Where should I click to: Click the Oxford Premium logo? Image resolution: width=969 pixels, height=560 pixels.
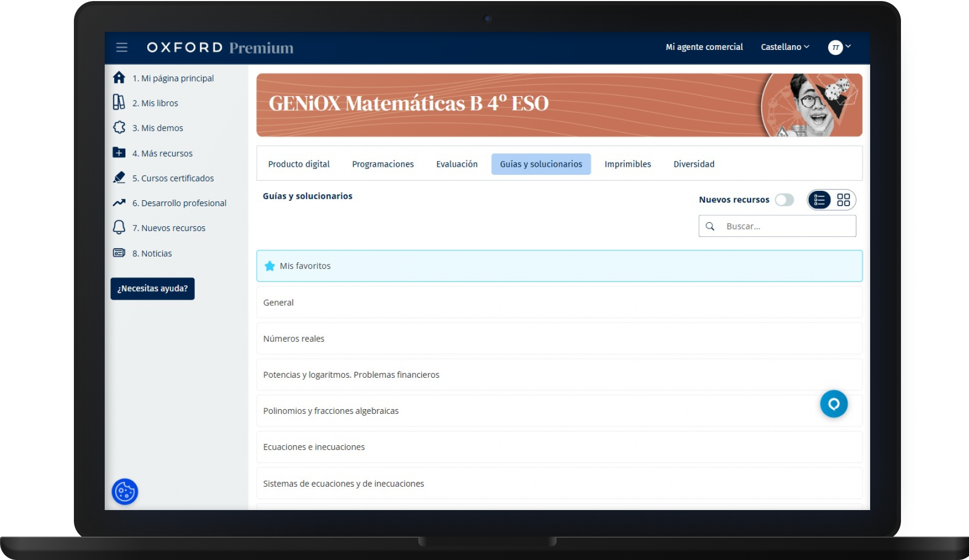pyautogui.click(x=220, y=47)
